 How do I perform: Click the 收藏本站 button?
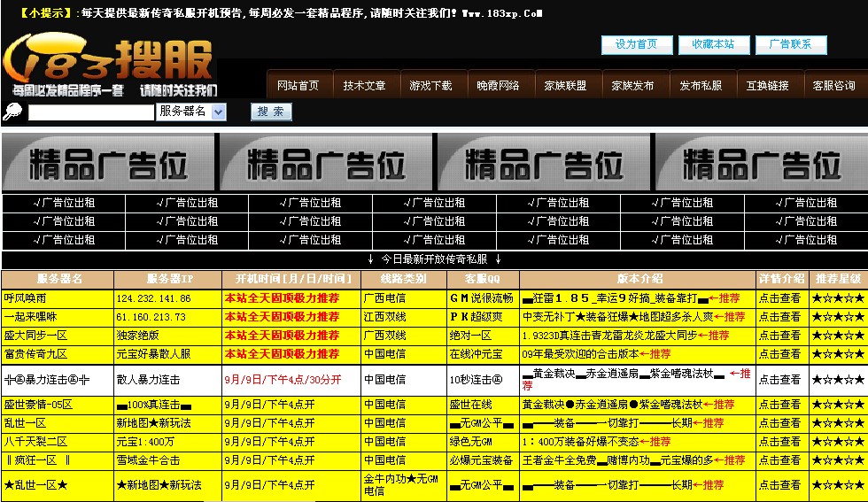click(713, 44)
